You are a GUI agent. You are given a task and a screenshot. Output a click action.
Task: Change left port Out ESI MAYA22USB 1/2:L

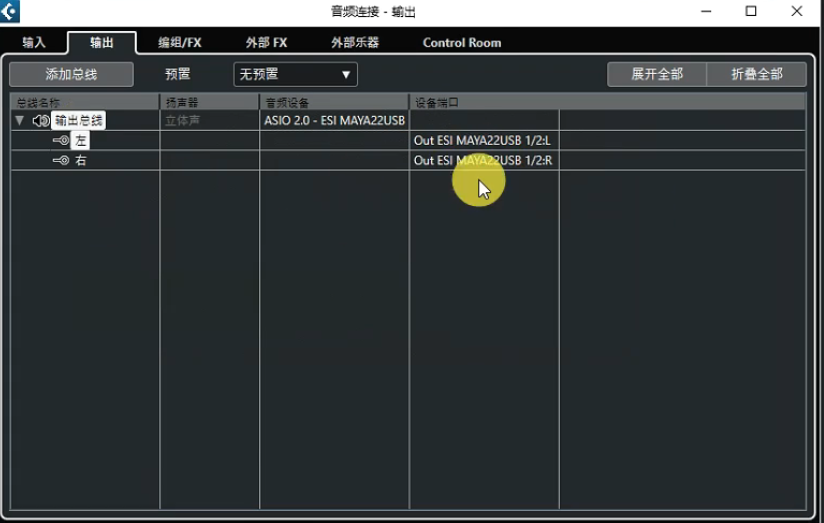pyautogui.click(x=482, y=141)
